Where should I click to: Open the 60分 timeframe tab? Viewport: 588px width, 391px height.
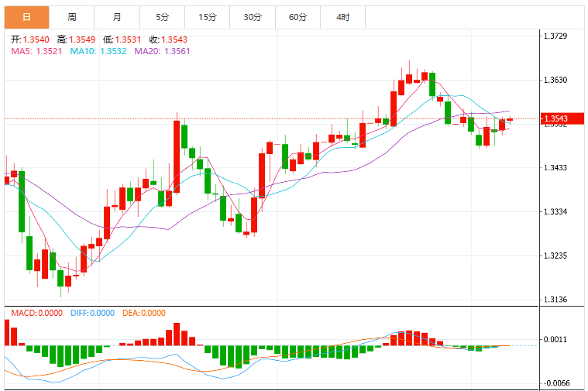[297, 17]
